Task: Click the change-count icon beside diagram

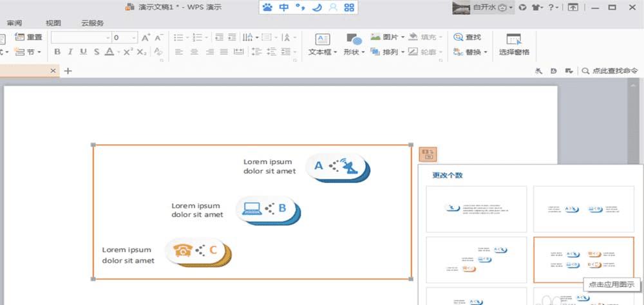Action: (428, 154)
